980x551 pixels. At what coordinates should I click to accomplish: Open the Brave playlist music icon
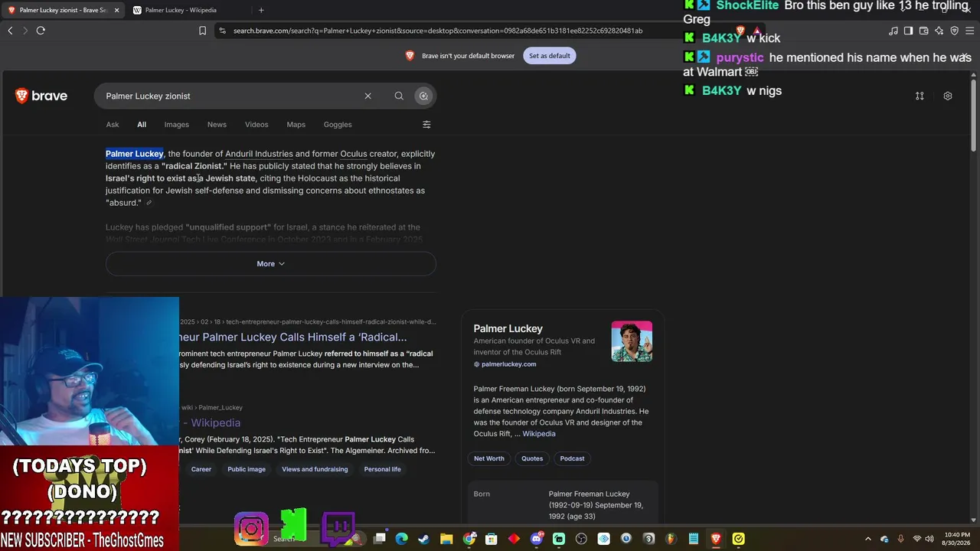[893, 31]
